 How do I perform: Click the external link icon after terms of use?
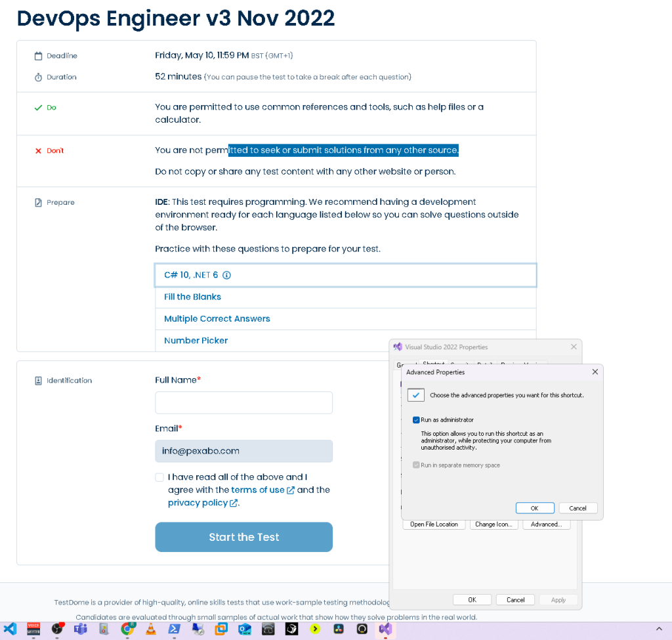pyautogui.click(x=290, y=490)
